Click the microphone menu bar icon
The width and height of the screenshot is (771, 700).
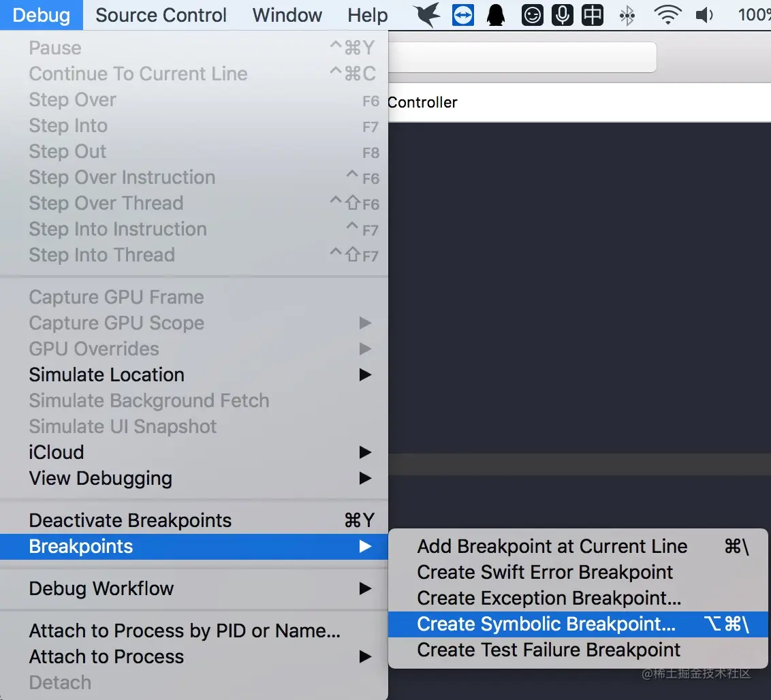pyautogui.click(x=562, y=15)
